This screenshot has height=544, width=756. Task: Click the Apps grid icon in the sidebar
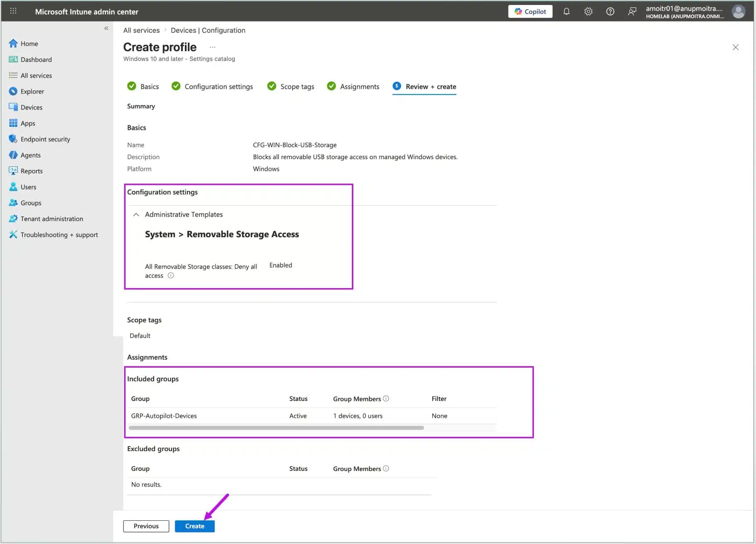point(13,123)
